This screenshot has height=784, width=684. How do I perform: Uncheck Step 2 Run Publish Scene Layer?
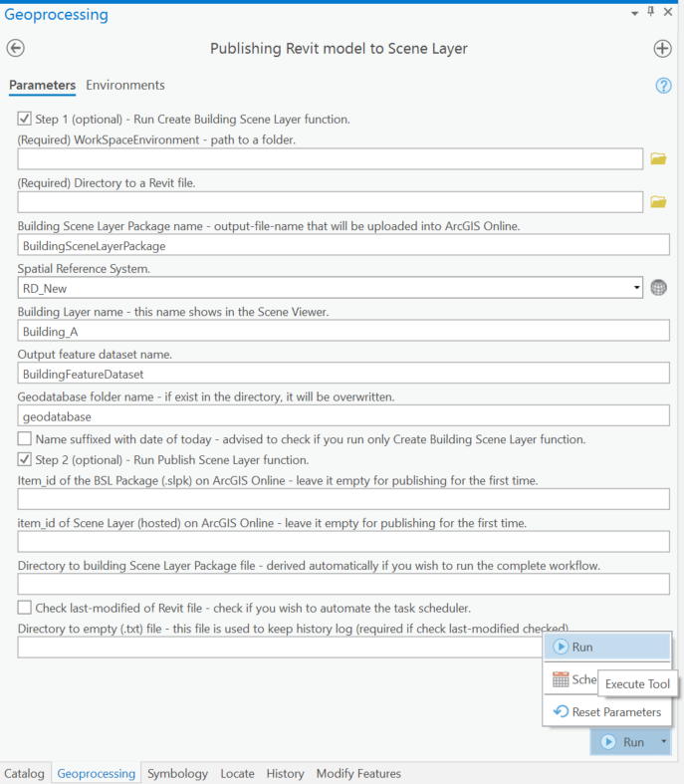click(x=25, y=460)
